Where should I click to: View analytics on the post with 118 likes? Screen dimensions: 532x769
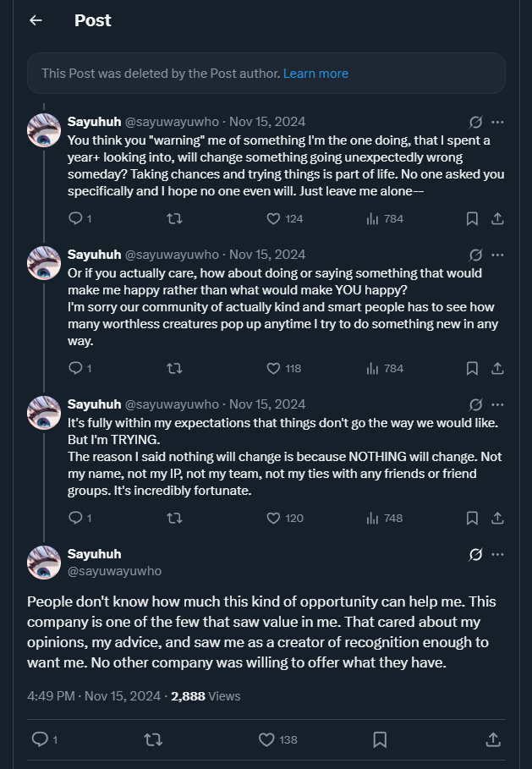pos(372,368)
